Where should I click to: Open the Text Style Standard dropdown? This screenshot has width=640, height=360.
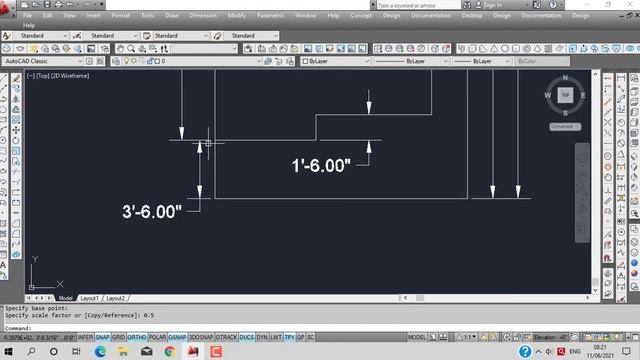(41, 36)
